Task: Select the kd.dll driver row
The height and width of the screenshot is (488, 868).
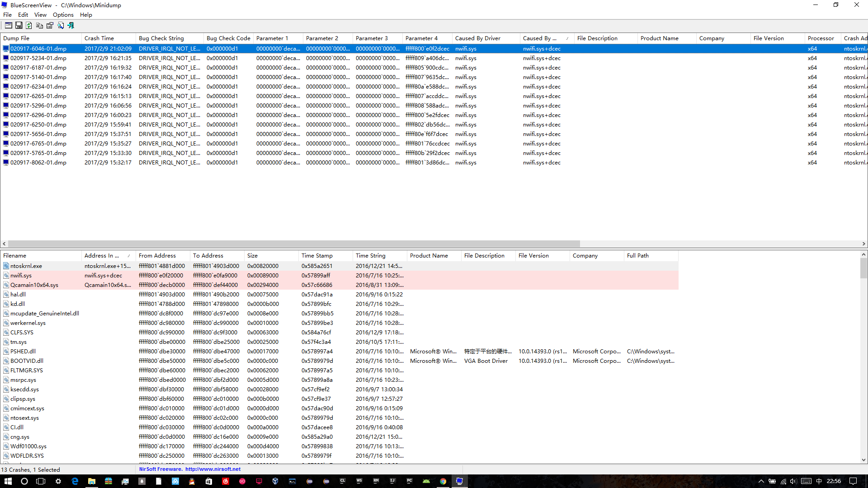Action: [339, 304]
